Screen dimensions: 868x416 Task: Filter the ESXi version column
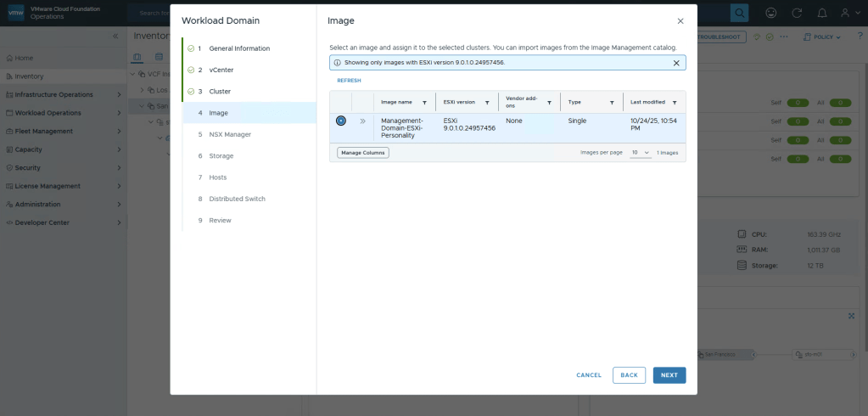(x=487, y=103)
